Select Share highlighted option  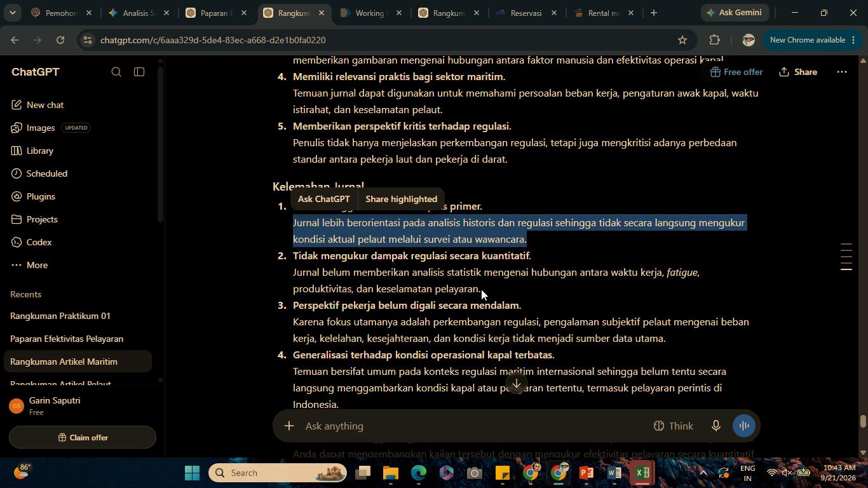[x=401, y=199]
